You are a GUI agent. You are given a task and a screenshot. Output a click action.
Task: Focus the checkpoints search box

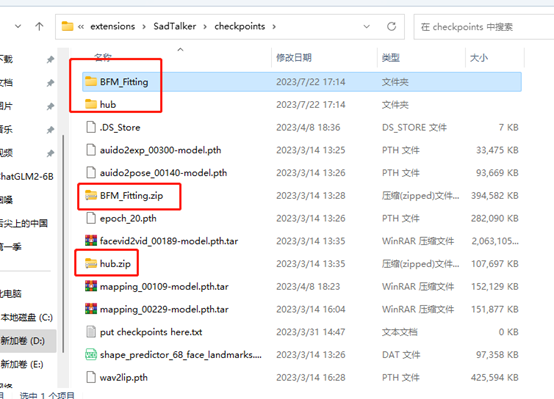(x=484, y=27)
